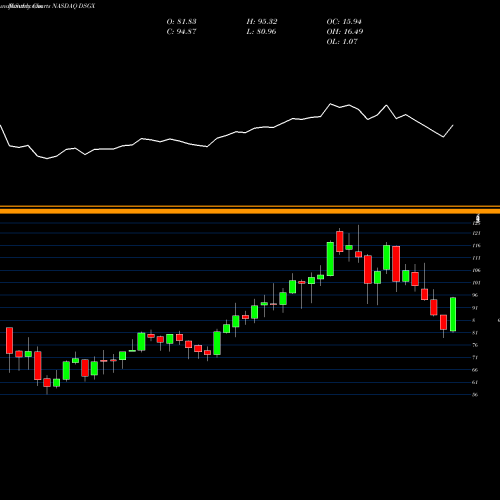
Task: Click the 91 price axis label
Action: click(x=475, y=308)
